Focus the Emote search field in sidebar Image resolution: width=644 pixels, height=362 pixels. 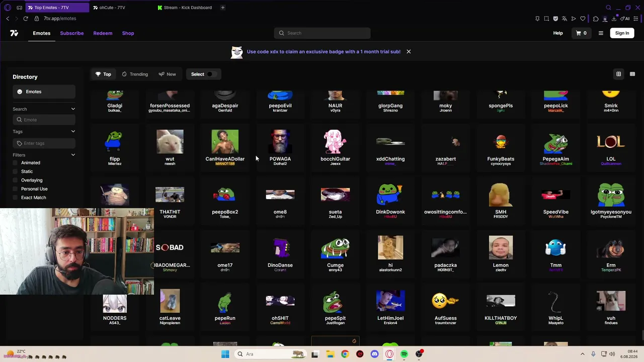(44, 120)
